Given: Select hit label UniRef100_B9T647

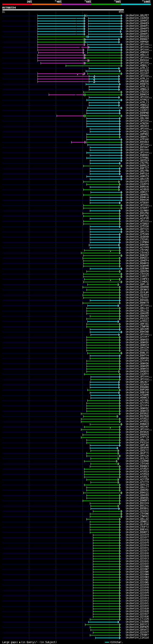Looking at the screenshot, I should pyautogui.click(x=137, y=147).
